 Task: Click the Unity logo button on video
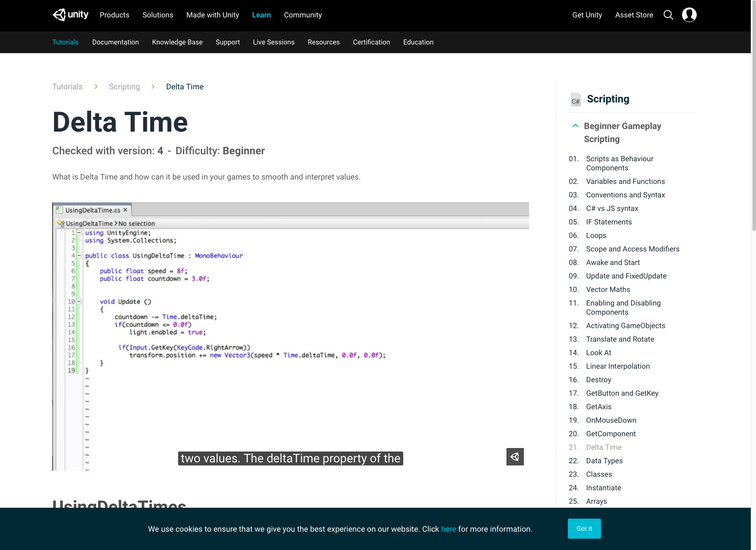pyautogui.click(x=515, y=457)
